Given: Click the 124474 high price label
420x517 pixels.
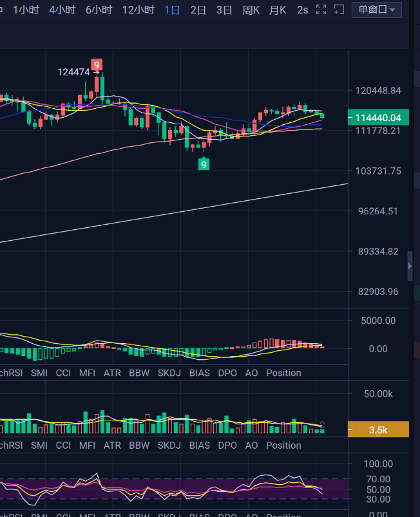Looking at the screenshot, I should (x=73, y=72).
